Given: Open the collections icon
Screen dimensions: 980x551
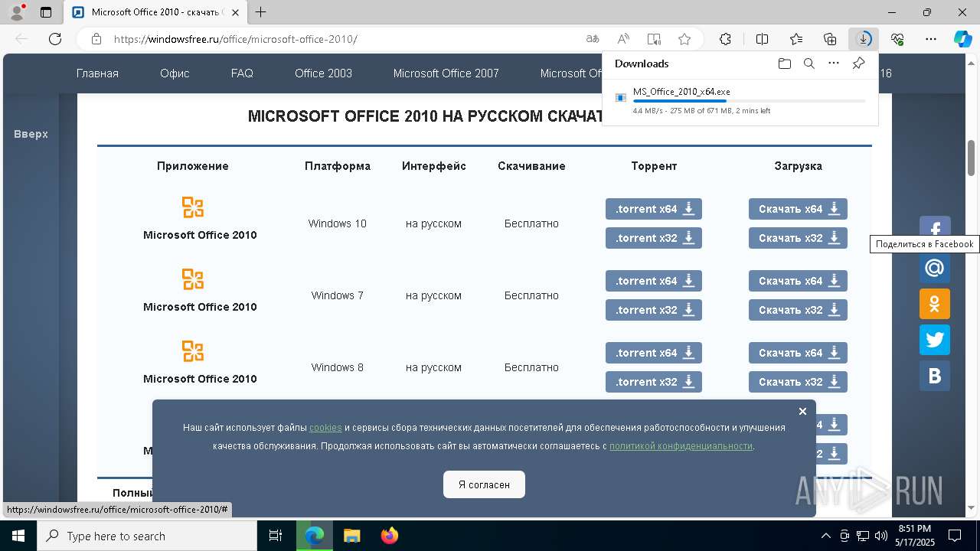Looking at the screenshot, I should (x=830, y=39).
